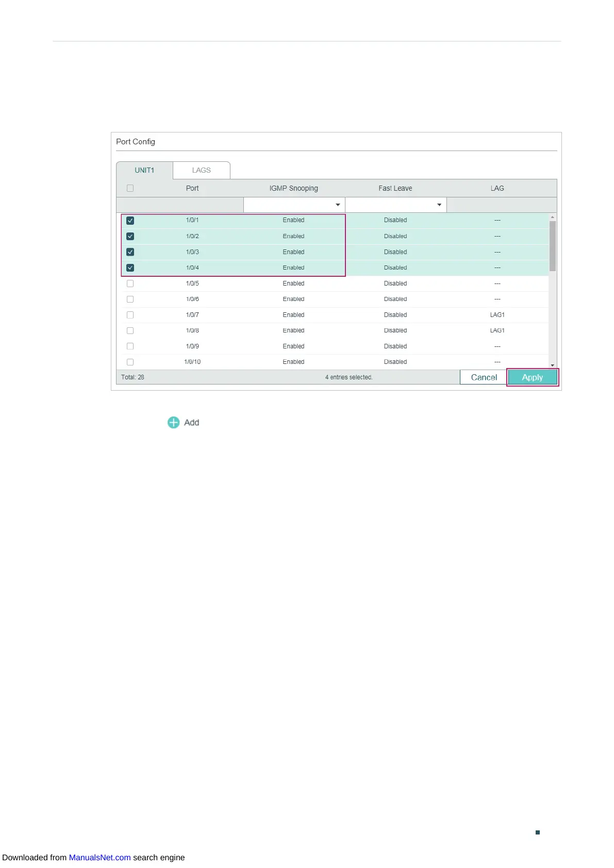The width and height of the screenshot is (614, 868).
Task: Click port number 1/0/10 cell
Action: 192,362
